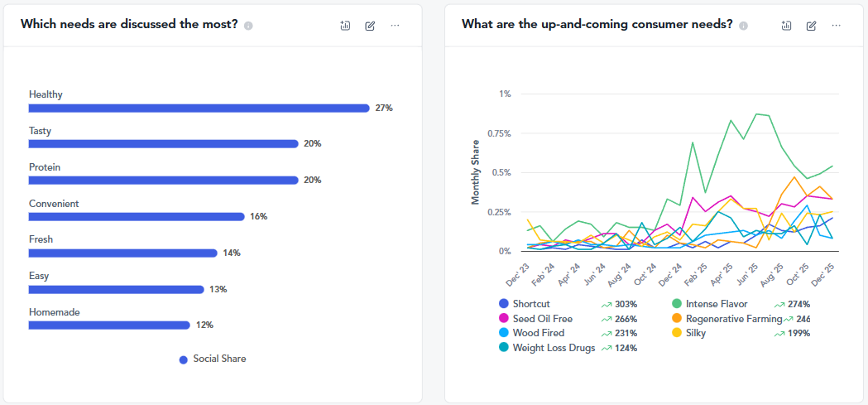Select Weight Loss Drugs legend label
This screenshot has width=868, height=405.
pyautogui.click(x=554, y=348)
